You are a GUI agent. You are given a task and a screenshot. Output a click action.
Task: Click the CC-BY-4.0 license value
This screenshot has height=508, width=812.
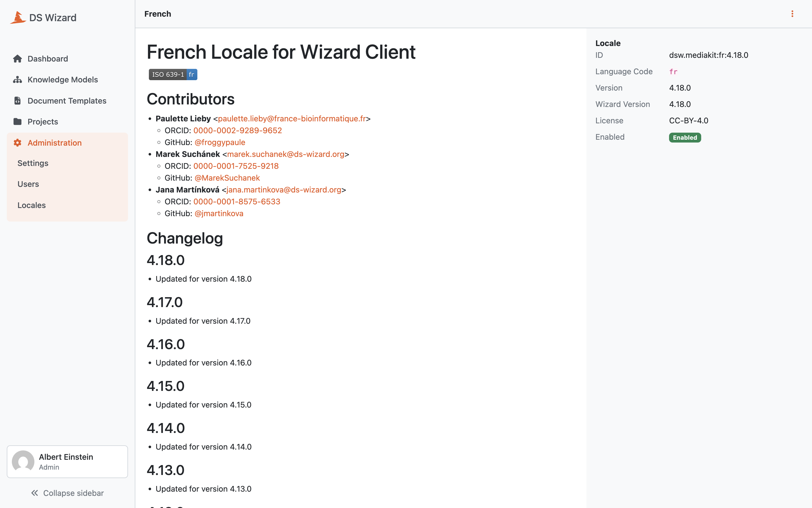[689, 121]
